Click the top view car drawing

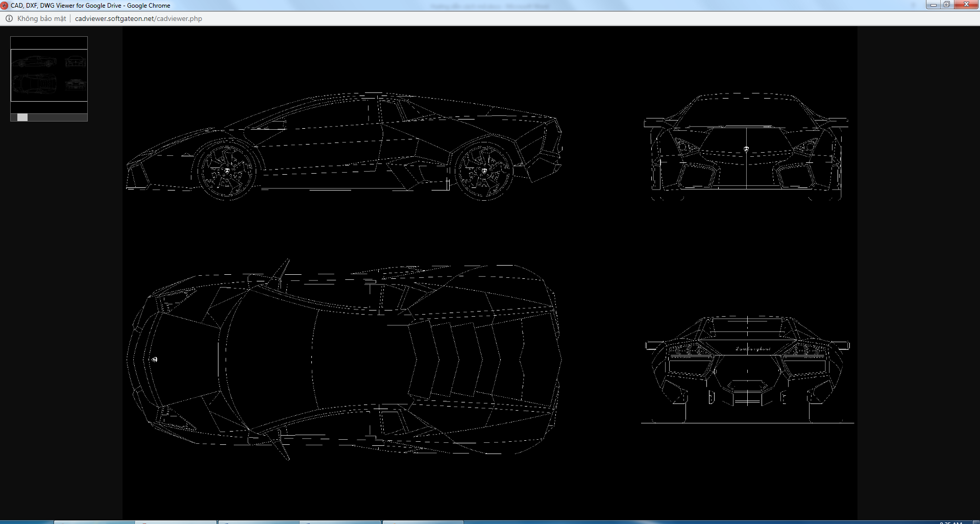[x=345, y=360]
